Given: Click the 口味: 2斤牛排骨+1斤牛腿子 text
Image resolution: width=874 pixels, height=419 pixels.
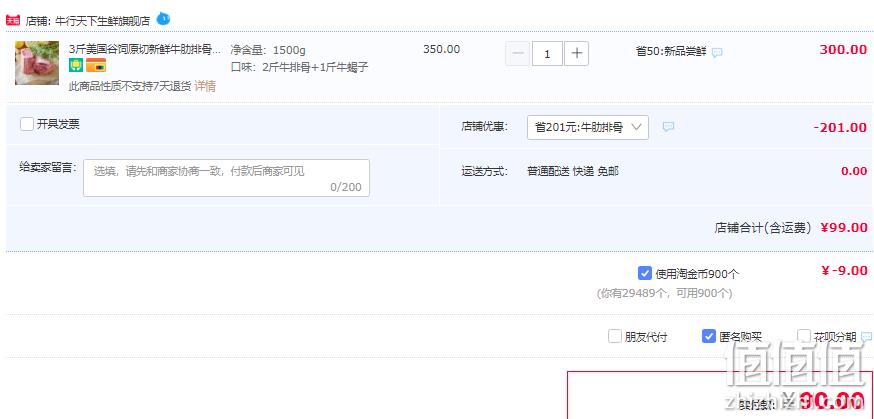Looking at the screenshot, I should coord(299,67).
